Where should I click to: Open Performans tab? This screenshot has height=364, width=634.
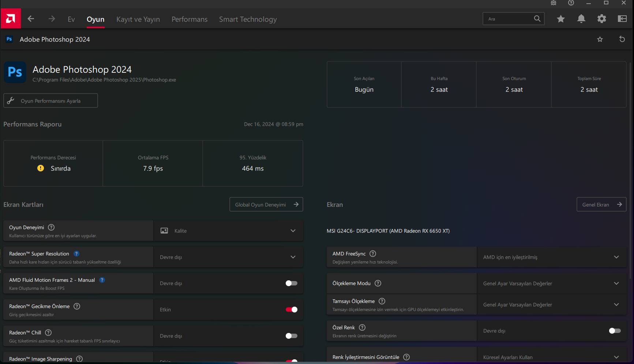coord(190,19)
